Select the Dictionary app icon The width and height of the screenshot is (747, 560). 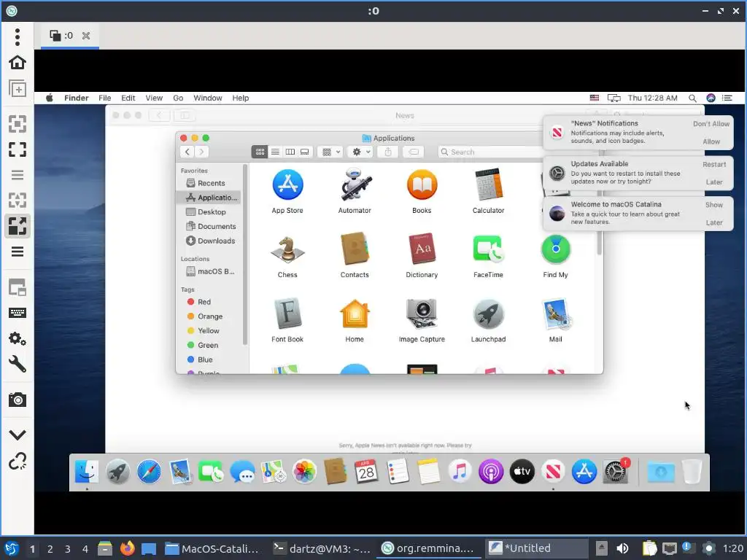coord(422,249)
